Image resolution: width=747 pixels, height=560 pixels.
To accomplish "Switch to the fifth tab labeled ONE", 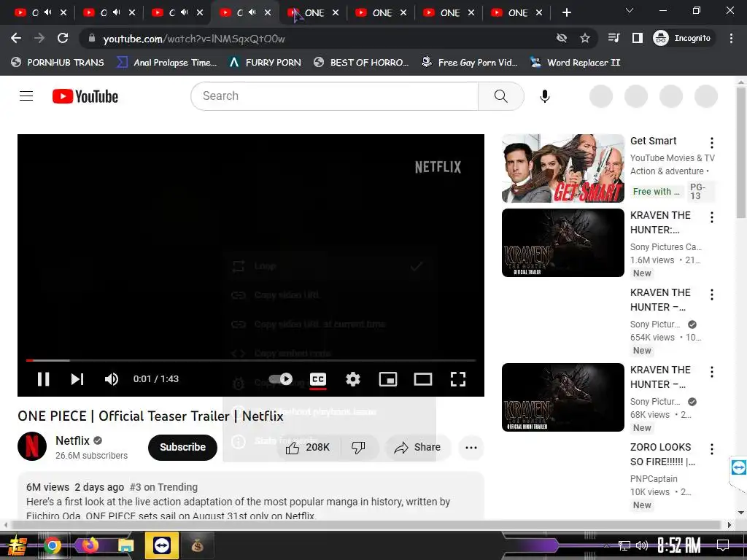I will tap(313, 13).
